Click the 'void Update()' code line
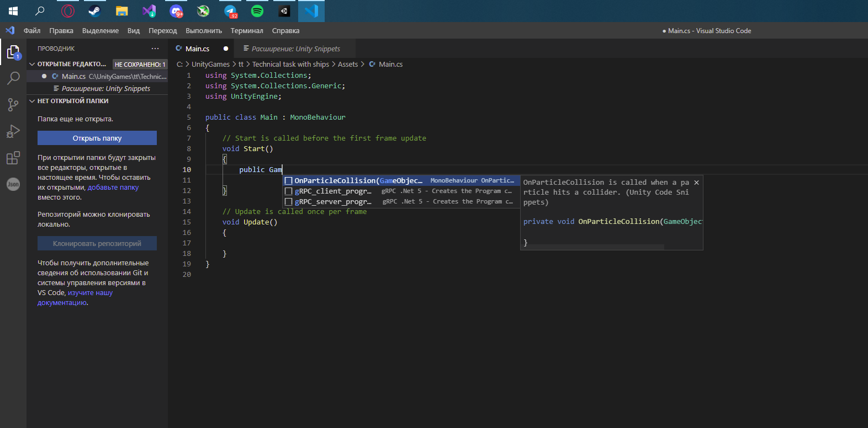The width and height of the screenshot is (868, 428). [250, 222]
